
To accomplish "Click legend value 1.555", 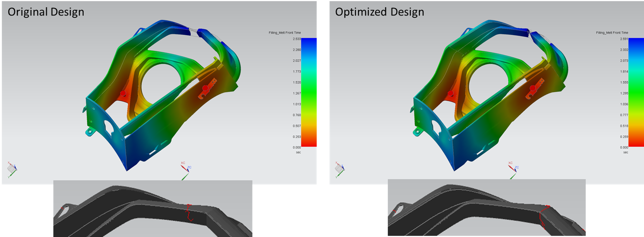I will (x=624, y=82).
